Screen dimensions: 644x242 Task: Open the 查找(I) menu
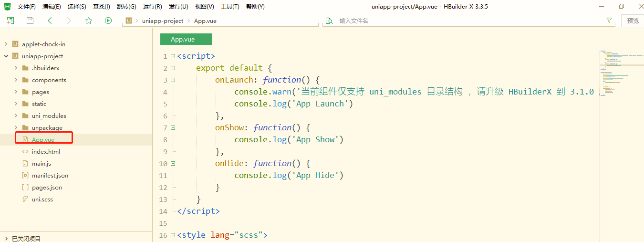(102, 7)
